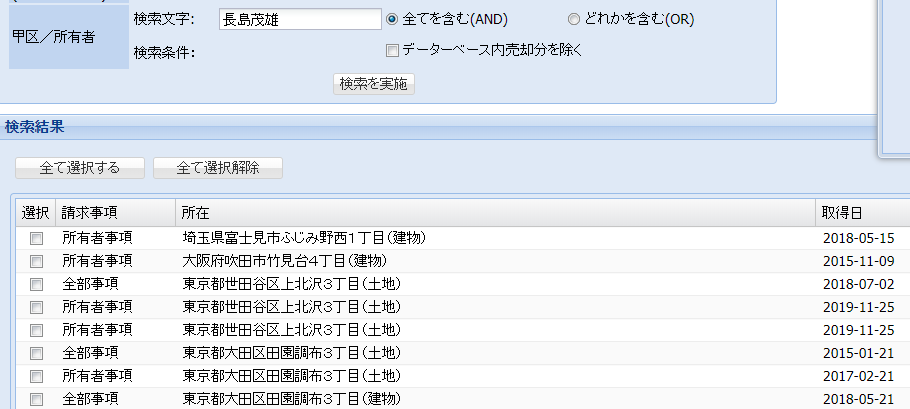The width and height of the screenshot is (910, 409).
Task: Select 大阪府吹田市竹見台4丁目(建物) location cell
Action: (x=284, y=261)
